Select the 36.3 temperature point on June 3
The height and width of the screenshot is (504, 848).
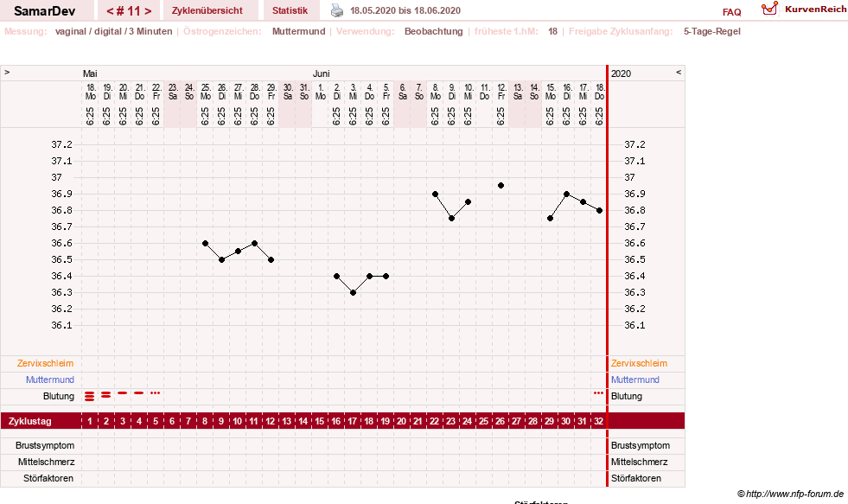coord(354,292)
